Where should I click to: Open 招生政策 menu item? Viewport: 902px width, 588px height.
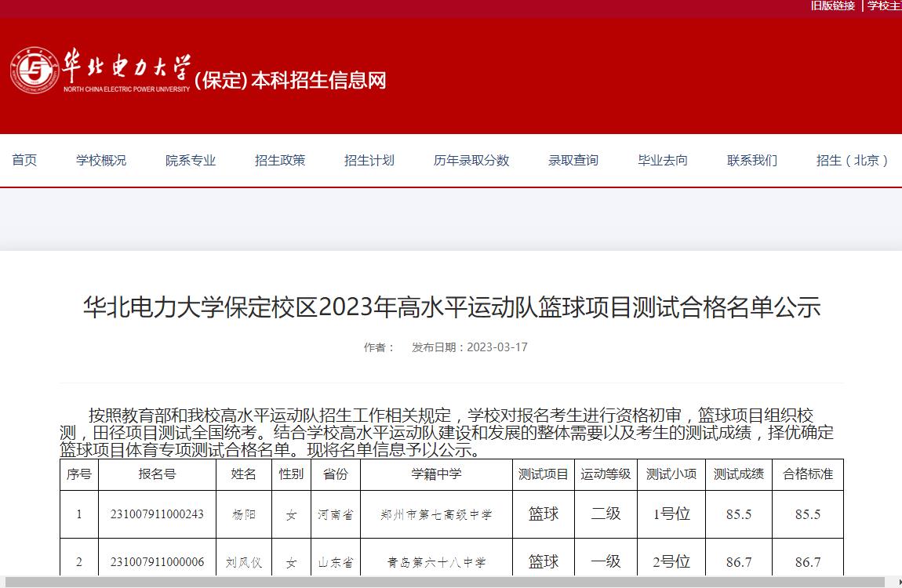click(280, 161)
